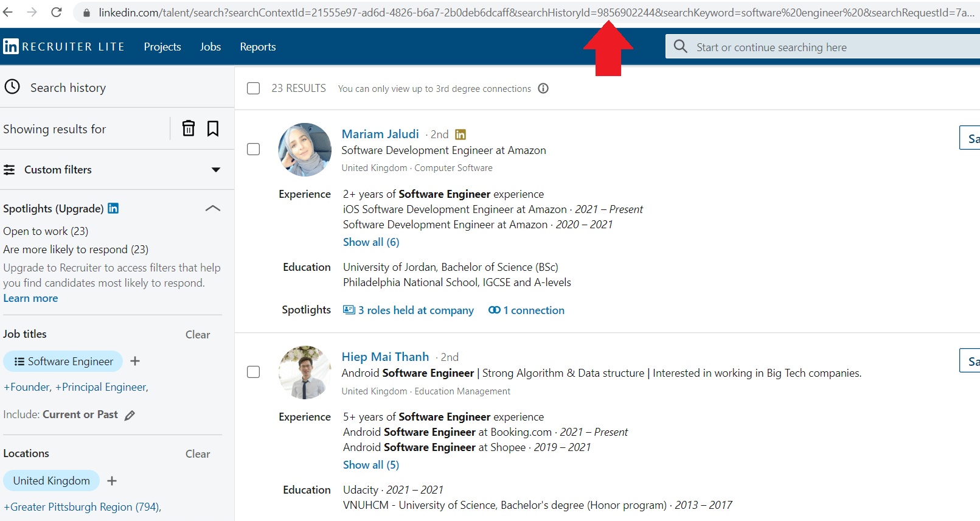Filter by Open to work (23)
This screenshot has height=521, width=980.
click(46, 231)
